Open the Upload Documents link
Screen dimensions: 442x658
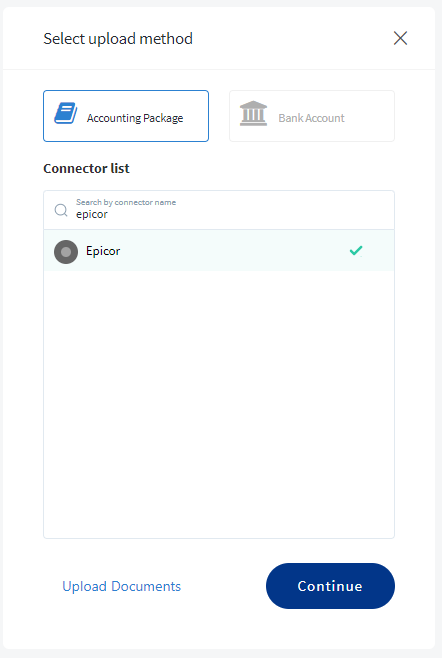[x=121, y=586]
